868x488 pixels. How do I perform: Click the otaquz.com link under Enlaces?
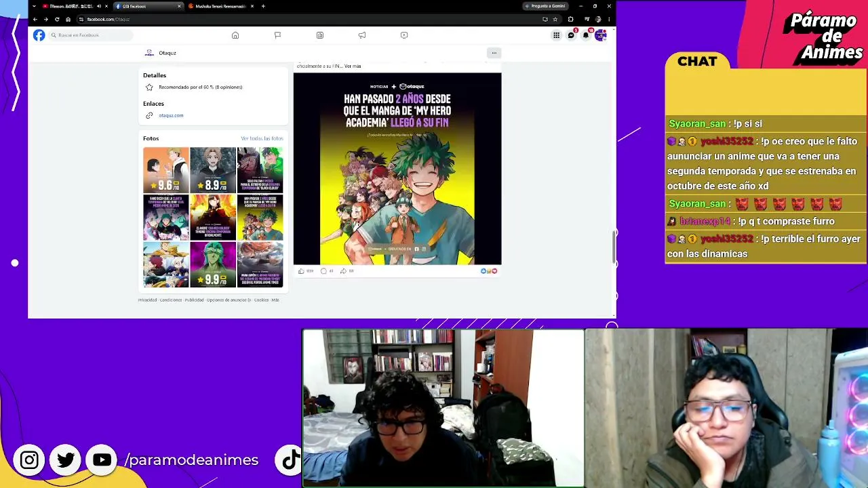coord(171,115)
